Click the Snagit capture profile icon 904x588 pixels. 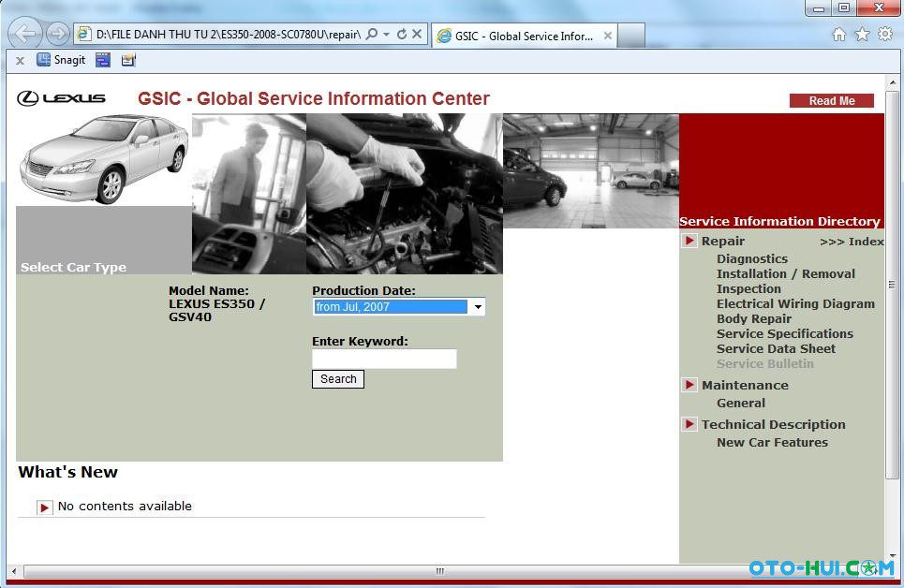(128, 59)
